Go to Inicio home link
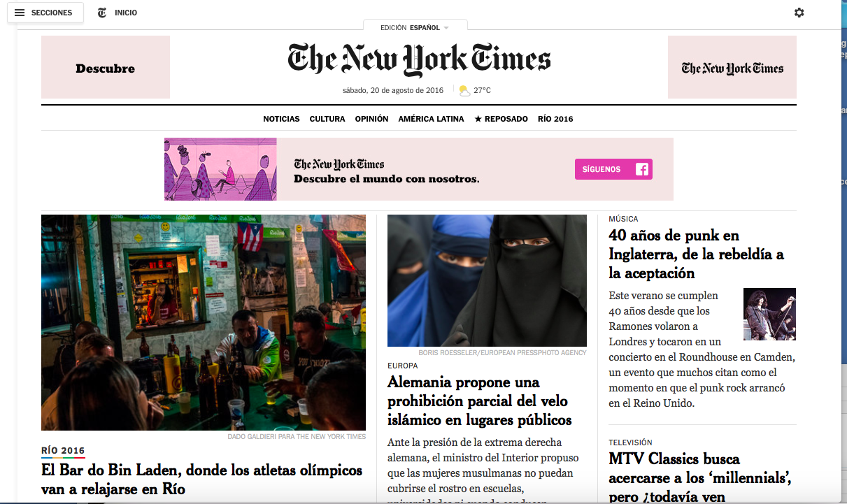The width and height of the screenshot is (847, 504). click(126, 13)
